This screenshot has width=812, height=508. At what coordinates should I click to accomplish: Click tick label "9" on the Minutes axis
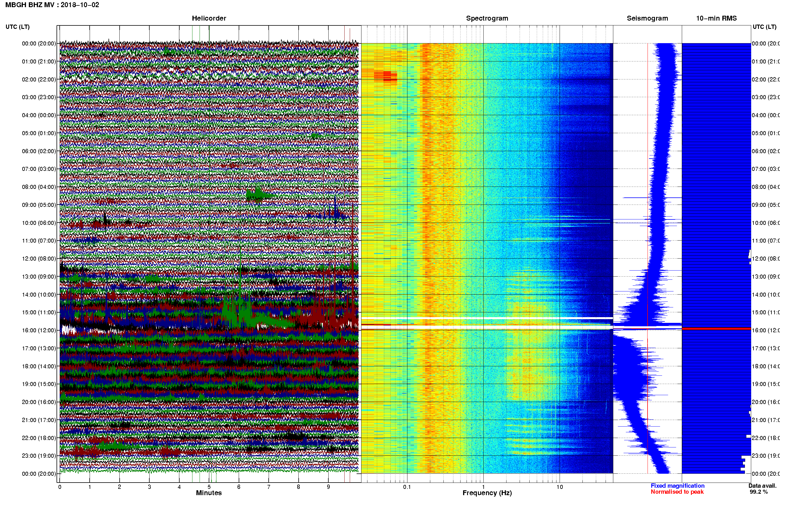(328, 487)
